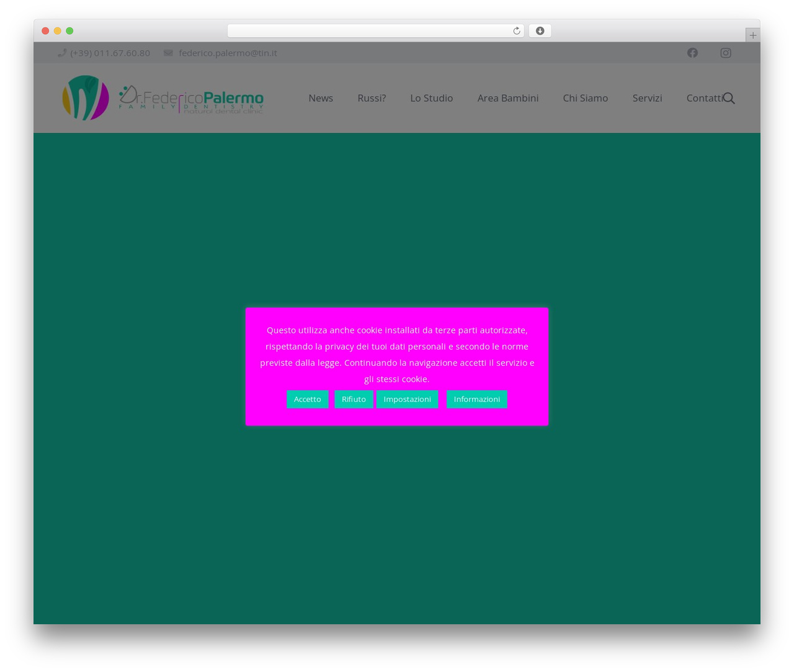Accept cookies with Accetto button
The height and width of the screenshot is (672, 794).
point(307,399)
